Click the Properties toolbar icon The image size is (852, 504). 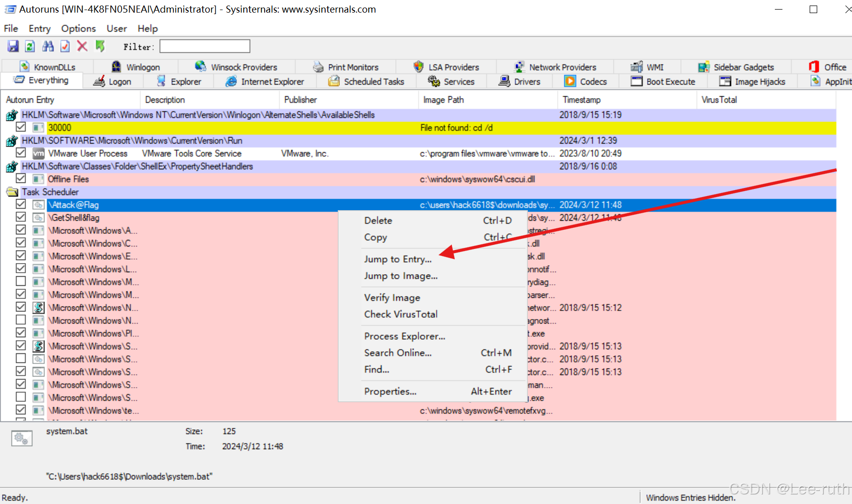click(65, 46)
